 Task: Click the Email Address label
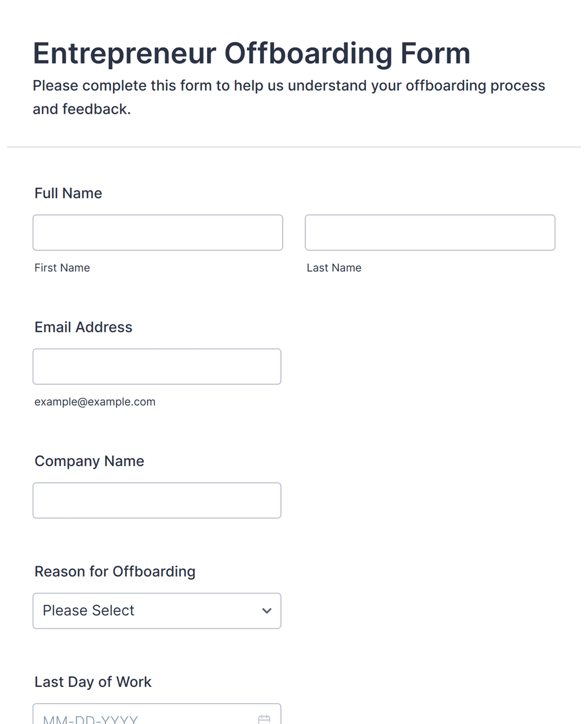click(x=83, y=327)
